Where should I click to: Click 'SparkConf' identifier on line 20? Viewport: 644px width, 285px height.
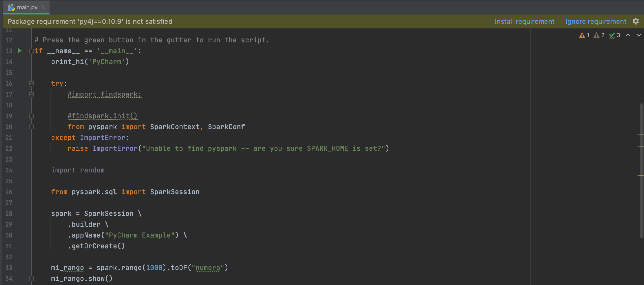pos(226,127)
